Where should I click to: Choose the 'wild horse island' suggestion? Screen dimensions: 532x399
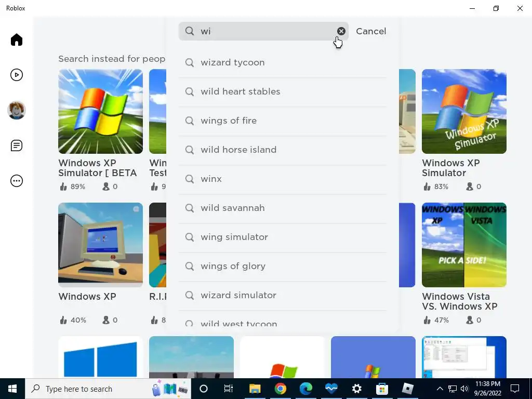[x=283, y=150]
